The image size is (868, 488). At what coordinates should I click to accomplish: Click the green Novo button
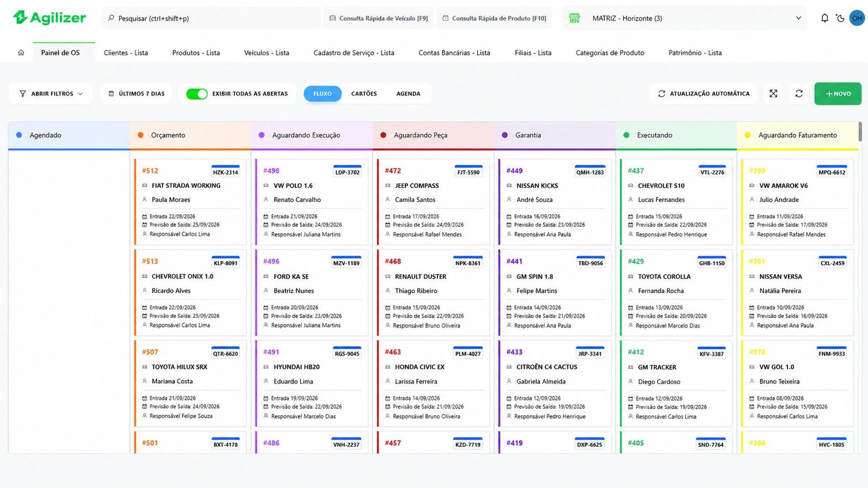(x=838, y=94)
